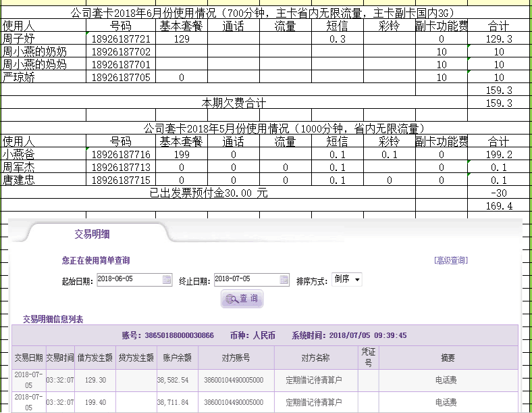Image resolution: width=532 pixels, height=413 pixels.
Task: Open the end date calendar picker
Action: (x=284, y=280)
